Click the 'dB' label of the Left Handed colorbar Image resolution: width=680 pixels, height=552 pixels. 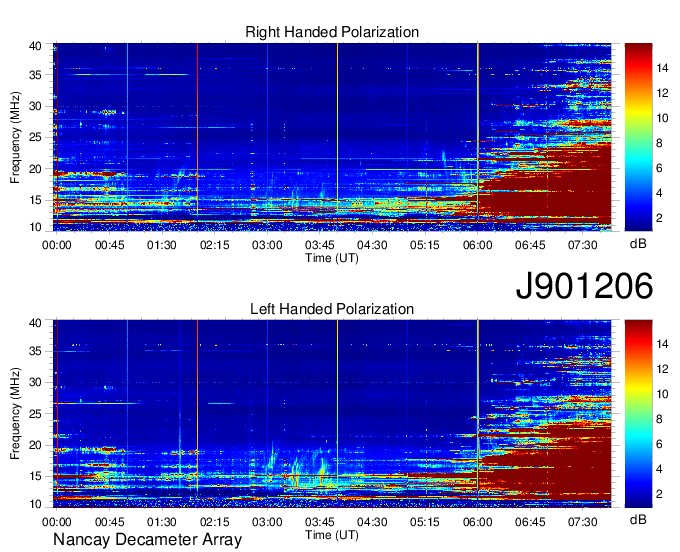[638, 519]
